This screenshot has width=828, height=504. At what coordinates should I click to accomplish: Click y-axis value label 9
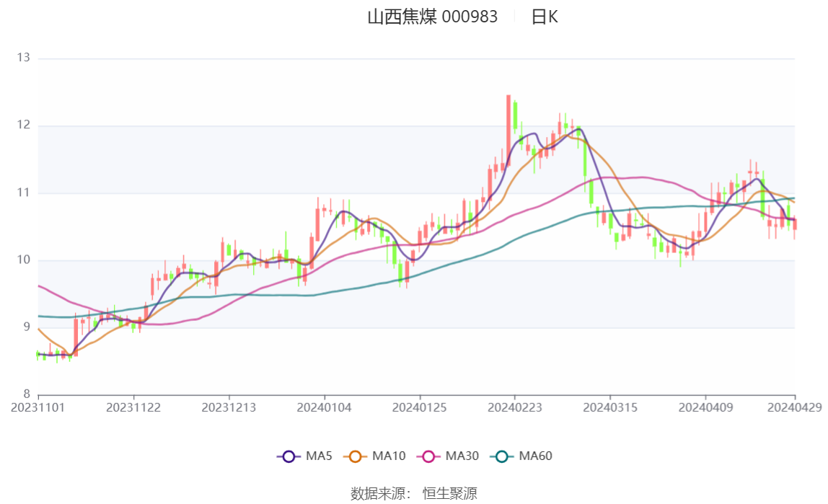pos(27,327)
